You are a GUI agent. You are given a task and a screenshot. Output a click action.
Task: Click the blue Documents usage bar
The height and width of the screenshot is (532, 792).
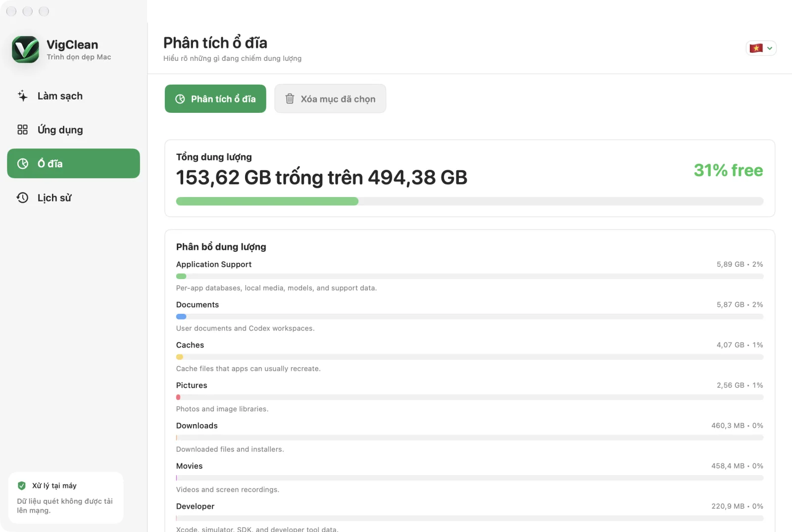tap(470, 317)
